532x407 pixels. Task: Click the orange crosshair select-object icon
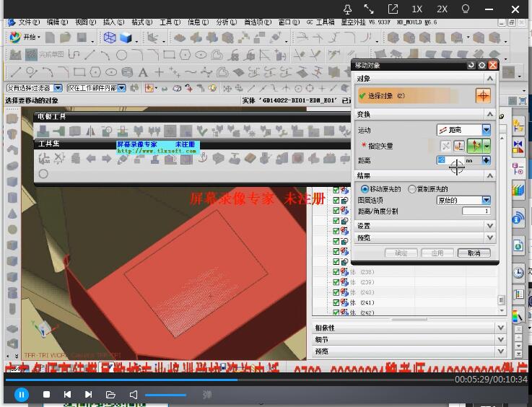[x=483, y=96]
